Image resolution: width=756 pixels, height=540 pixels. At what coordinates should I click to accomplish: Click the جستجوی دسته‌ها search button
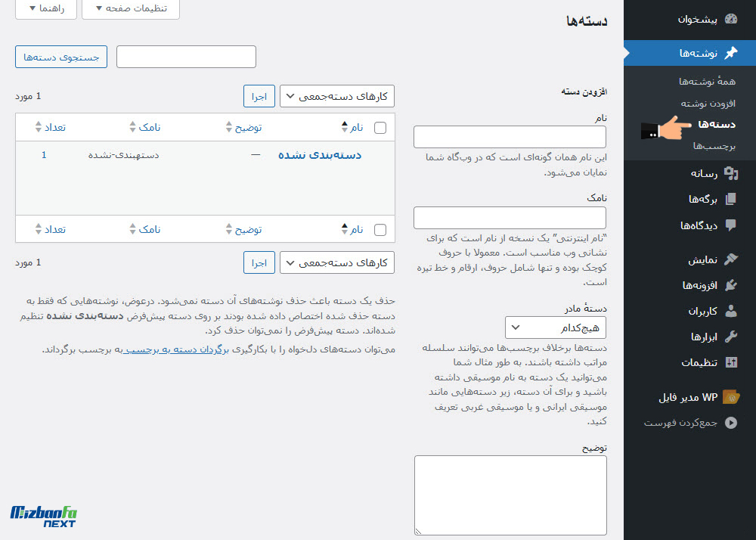point(60,56)
